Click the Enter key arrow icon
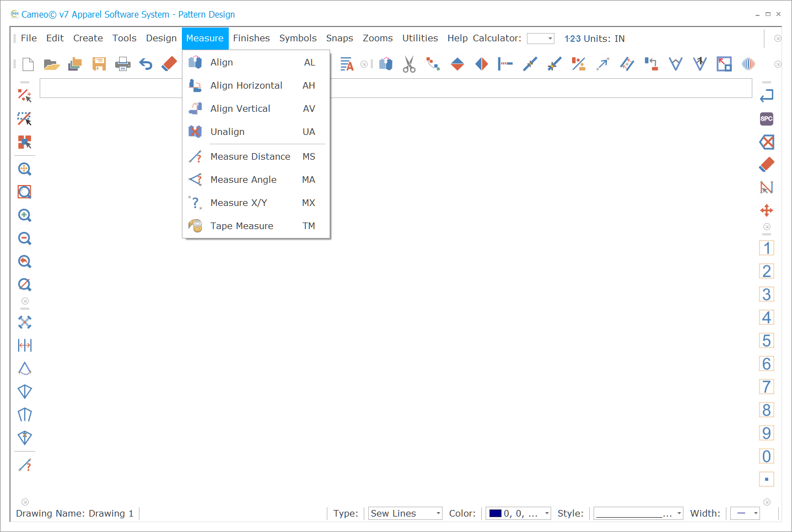Image resolution: width=792 pixels, height=532 pixels. pyautogui.click(x=767, y=95)
